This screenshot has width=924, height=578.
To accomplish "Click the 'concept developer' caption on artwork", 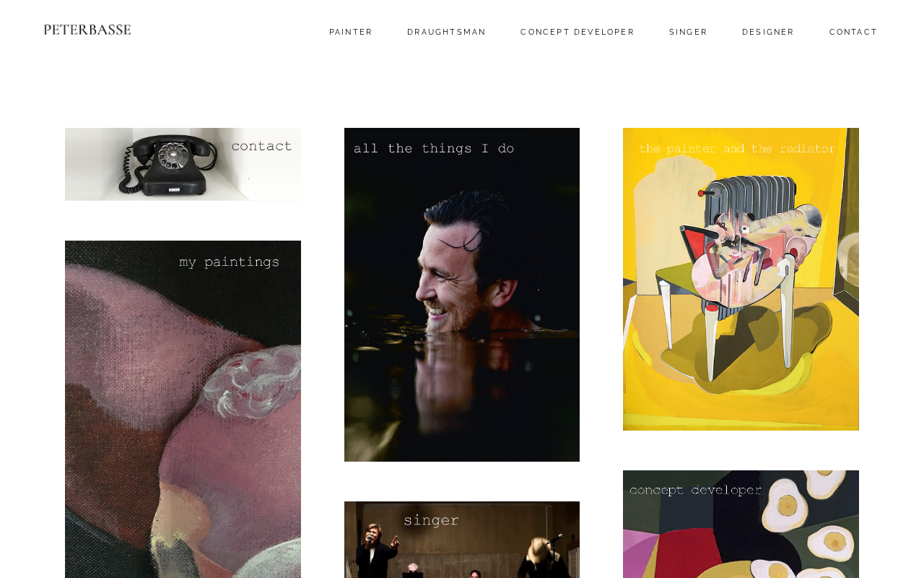I will [x=696, y=491].
